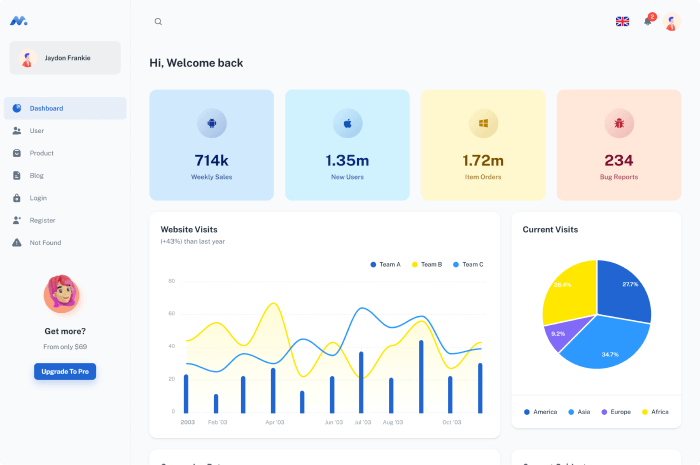
Task: Click the Apr '03 x-axis label
Action: 275,422
